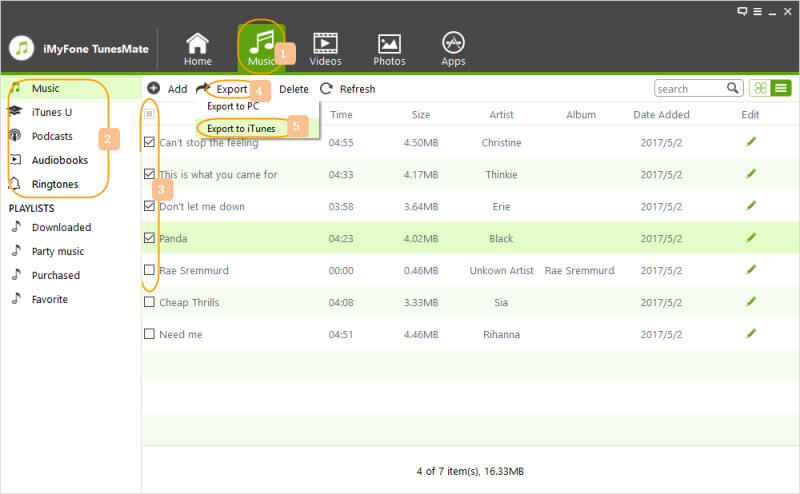Check the Rae Sremmurd checkbox
This screenshot has height=494, width=800.
pos(149,269)
